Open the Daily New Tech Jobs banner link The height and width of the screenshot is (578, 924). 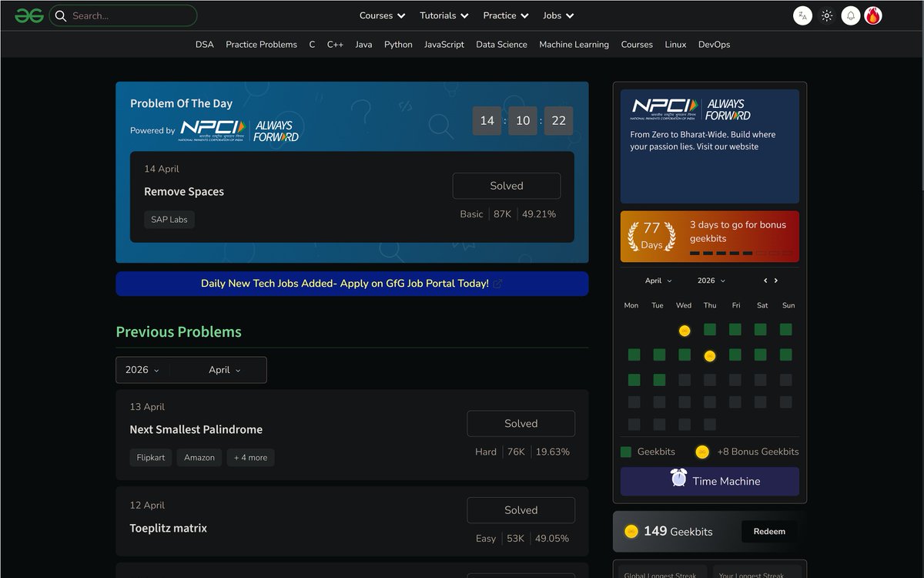pyautogui.click(x=352, y=284)
